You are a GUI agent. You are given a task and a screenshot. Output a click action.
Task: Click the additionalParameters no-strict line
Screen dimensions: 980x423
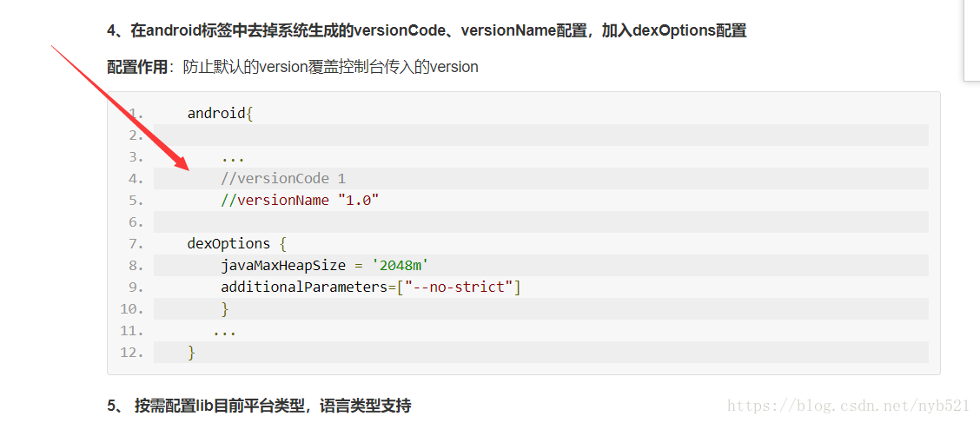coord(371,288)
